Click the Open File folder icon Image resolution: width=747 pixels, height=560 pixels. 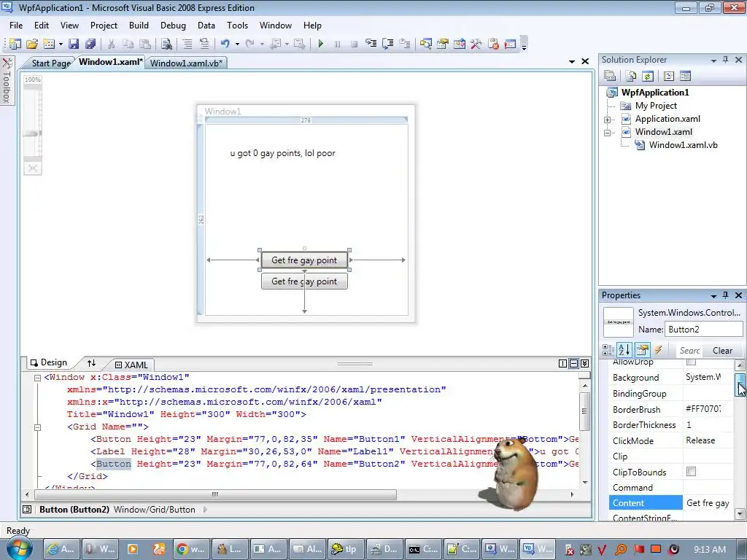32,44
